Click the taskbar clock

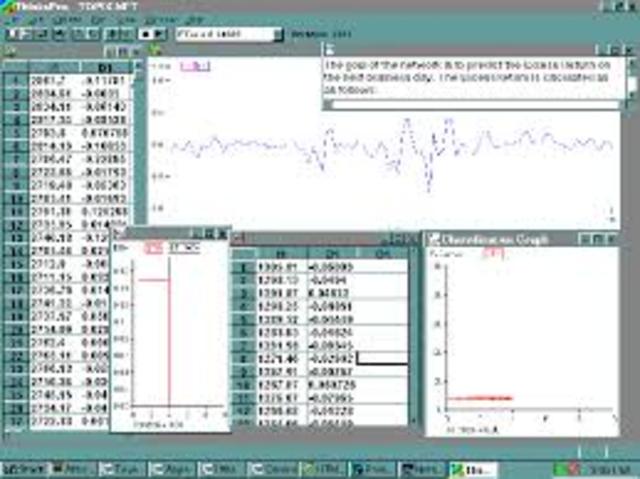pos(609,470)
